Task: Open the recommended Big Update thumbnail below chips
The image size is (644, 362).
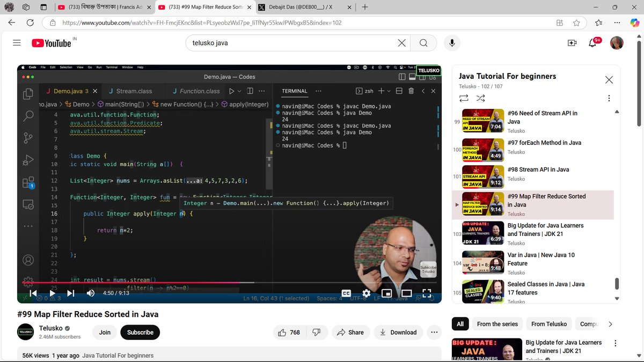Action: (487, 350)
